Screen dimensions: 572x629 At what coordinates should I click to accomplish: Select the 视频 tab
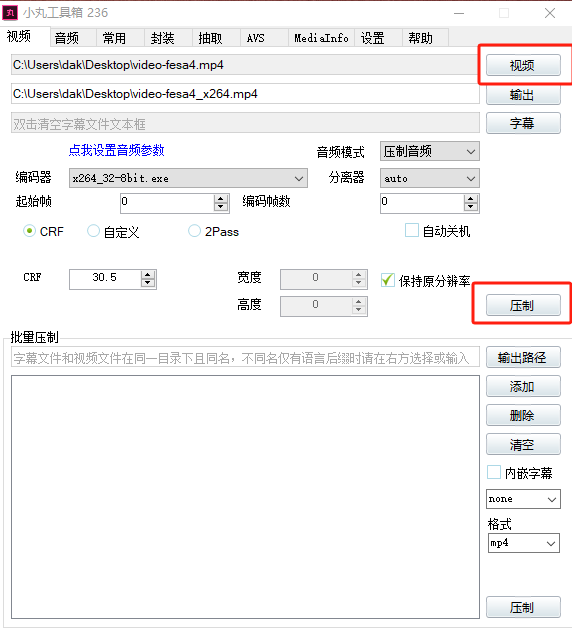click(x=25, y=37)
